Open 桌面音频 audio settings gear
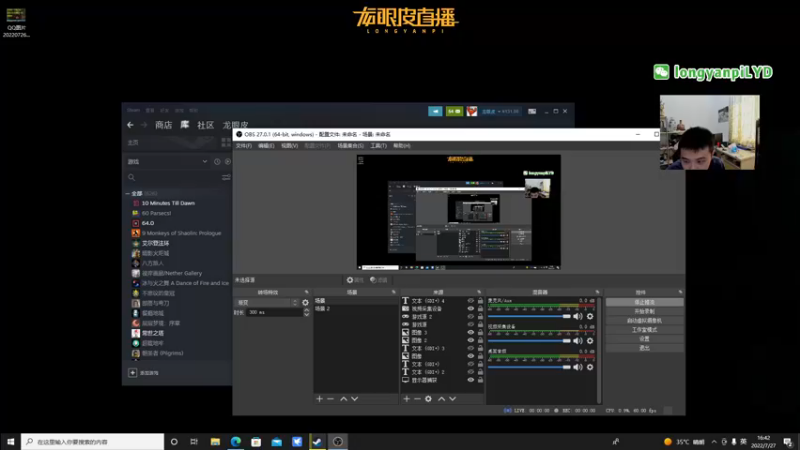This screenshot has height=450, width=800. tap(590, 367)
